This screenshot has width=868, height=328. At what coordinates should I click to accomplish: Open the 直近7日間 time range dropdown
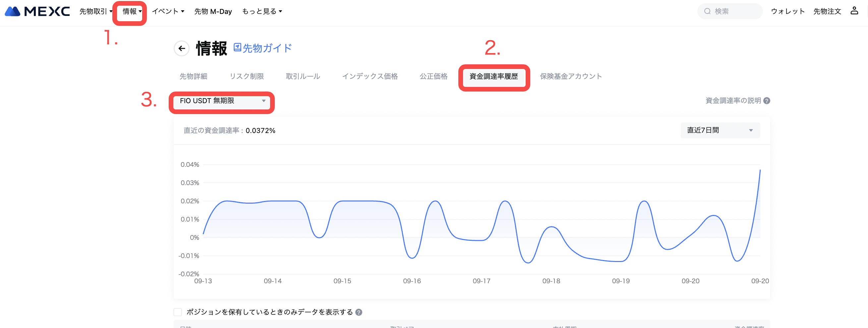tap(720, 130)
